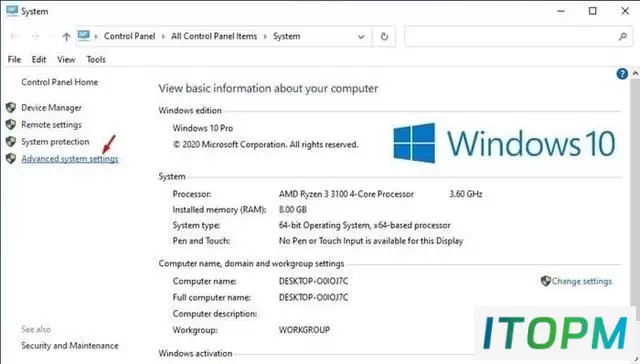Click the 3.60 GHz processor speed text
The width and height of the screenshot is (640, 364).
click(466, 194)
